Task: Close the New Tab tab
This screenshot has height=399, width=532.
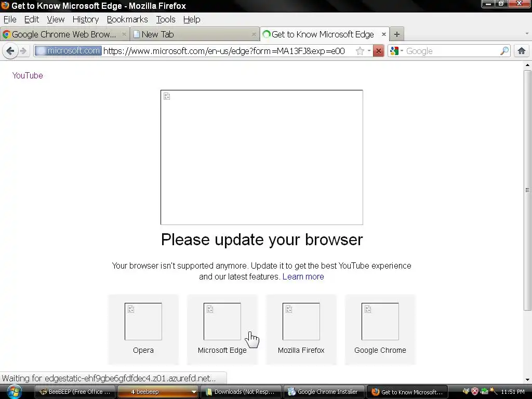Action: (254, 34)
